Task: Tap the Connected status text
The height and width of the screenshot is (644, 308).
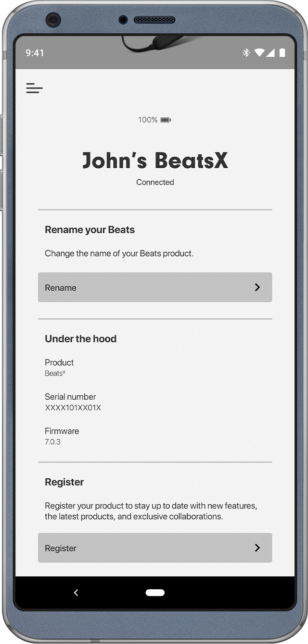Action: tap(155, 182)
